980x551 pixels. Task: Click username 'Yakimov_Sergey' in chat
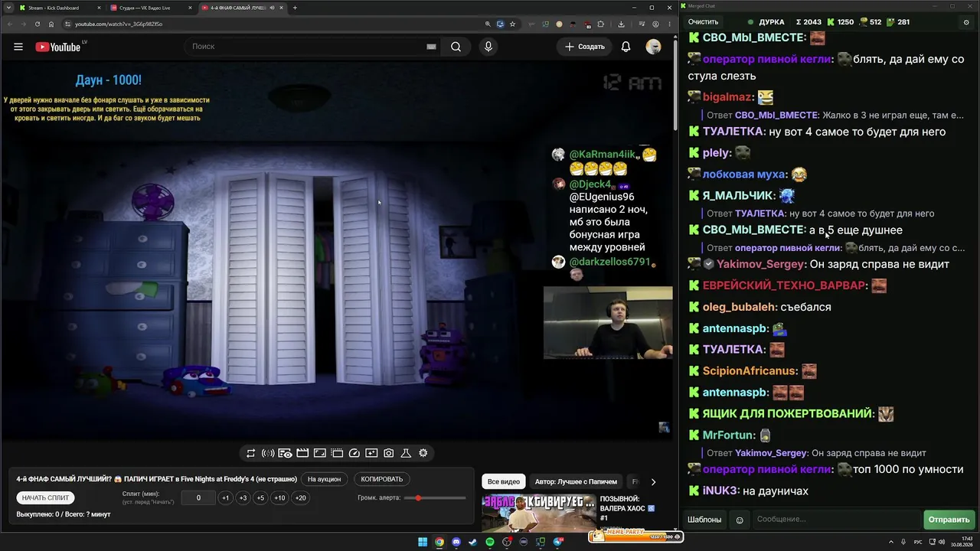pos(761,264)
